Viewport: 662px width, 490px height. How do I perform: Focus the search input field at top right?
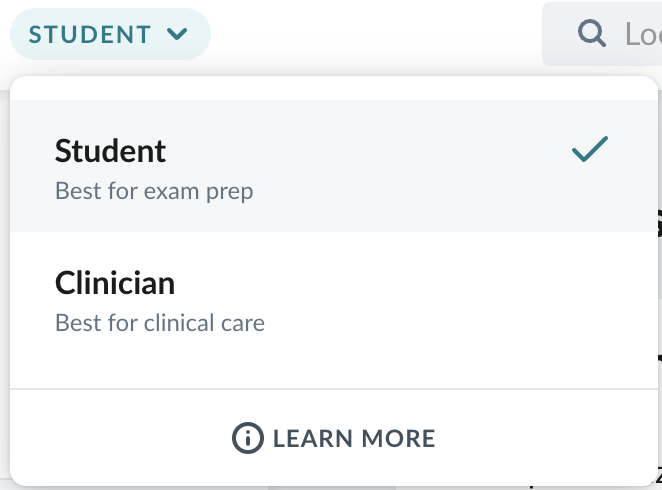(602, 34)
